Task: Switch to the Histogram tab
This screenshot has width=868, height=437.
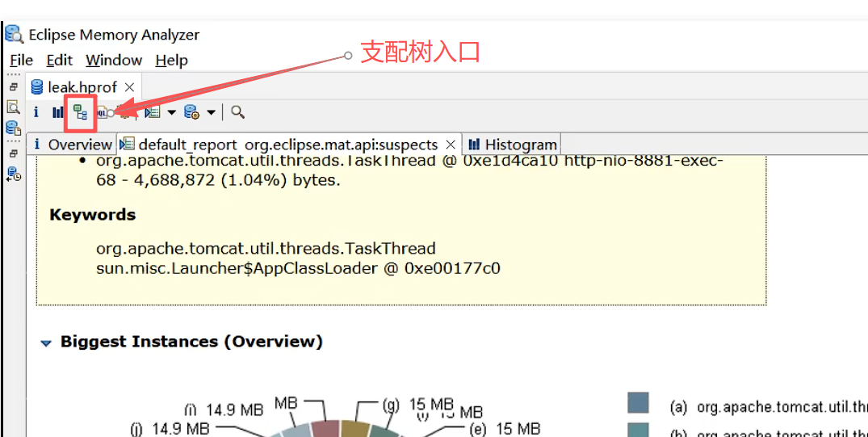Action: (x=513, y=145)
